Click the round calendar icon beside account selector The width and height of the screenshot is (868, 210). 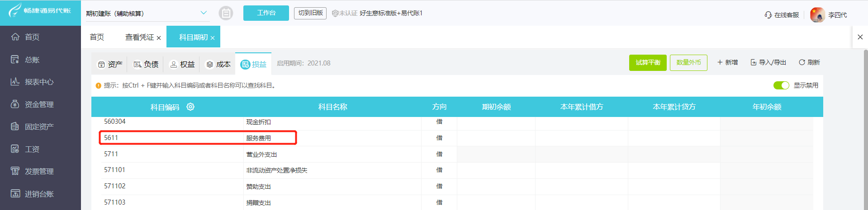[x=226, y=13]
